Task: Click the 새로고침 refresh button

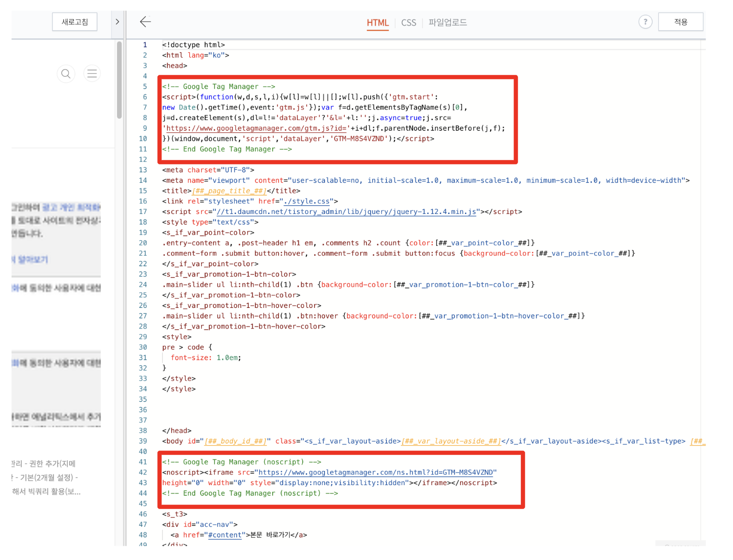Action: click(75, 22)
